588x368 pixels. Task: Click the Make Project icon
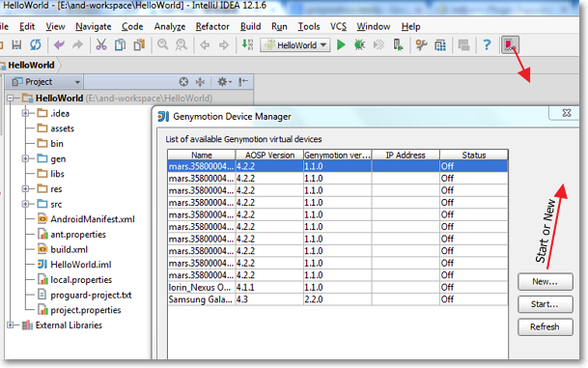coord(247,45)
